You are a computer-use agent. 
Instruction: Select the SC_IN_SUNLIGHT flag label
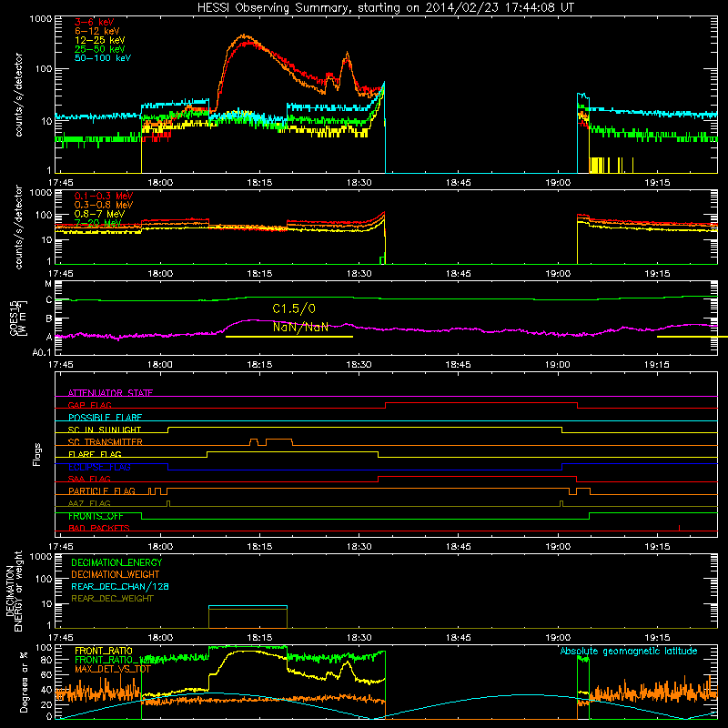pos(105,430)
